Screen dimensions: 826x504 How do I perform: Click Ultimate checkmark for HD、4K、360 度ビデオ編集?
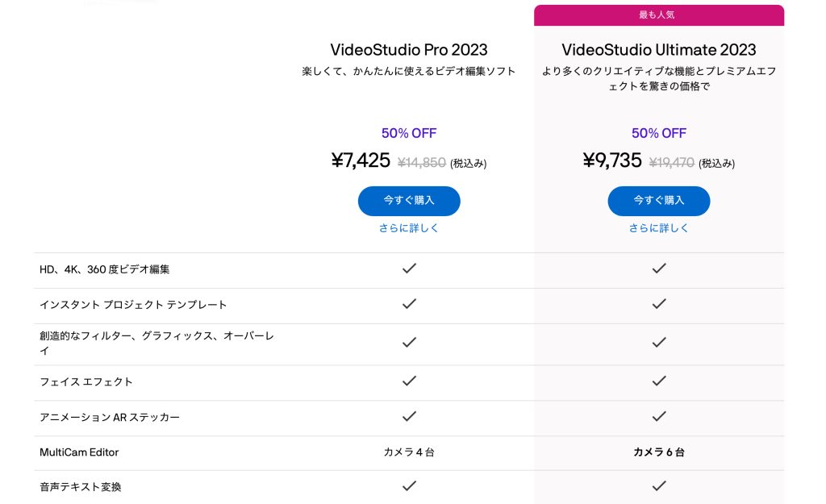pyautogui.click(x=658, y=269)
